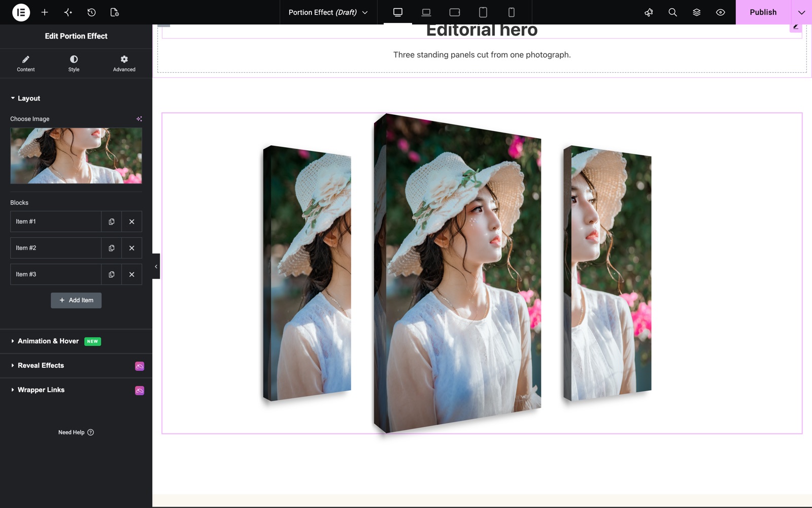
Task: Remove Item #3
Action: [x=132, y=274]
